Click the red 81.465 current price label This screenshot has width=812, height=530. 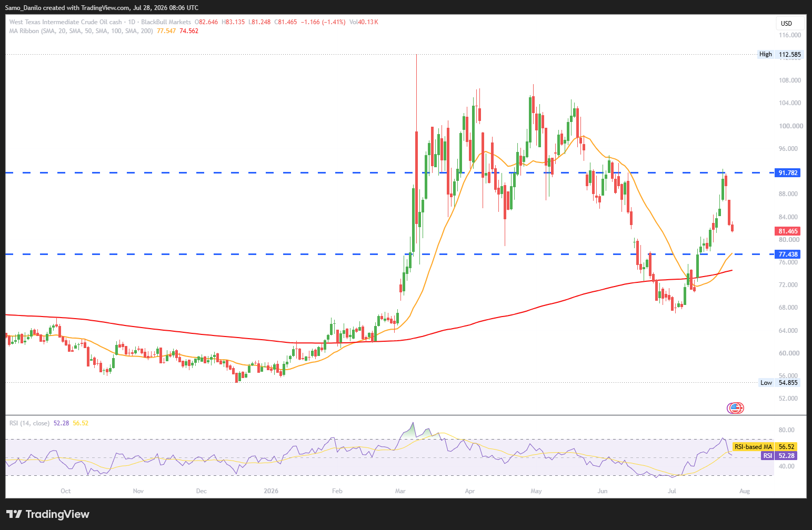tap(788, 231)
